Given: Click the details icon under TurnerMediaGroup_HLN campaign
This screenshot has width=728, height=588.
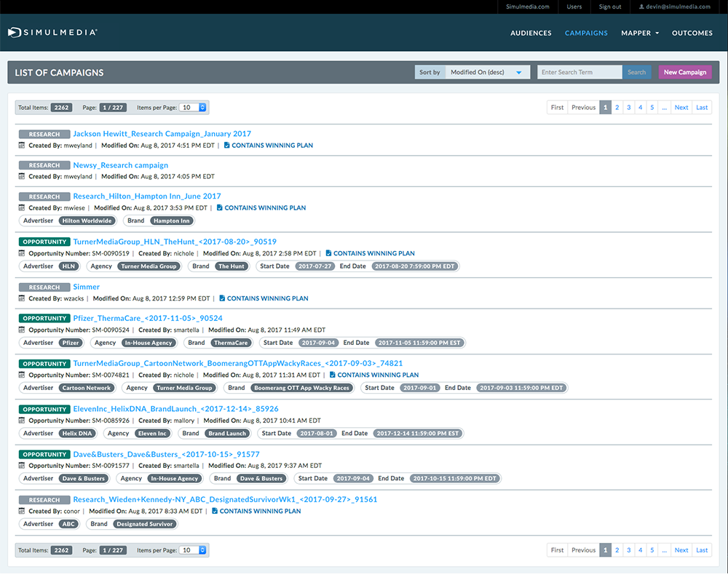Looking at the screenshot, I should 21,253.
